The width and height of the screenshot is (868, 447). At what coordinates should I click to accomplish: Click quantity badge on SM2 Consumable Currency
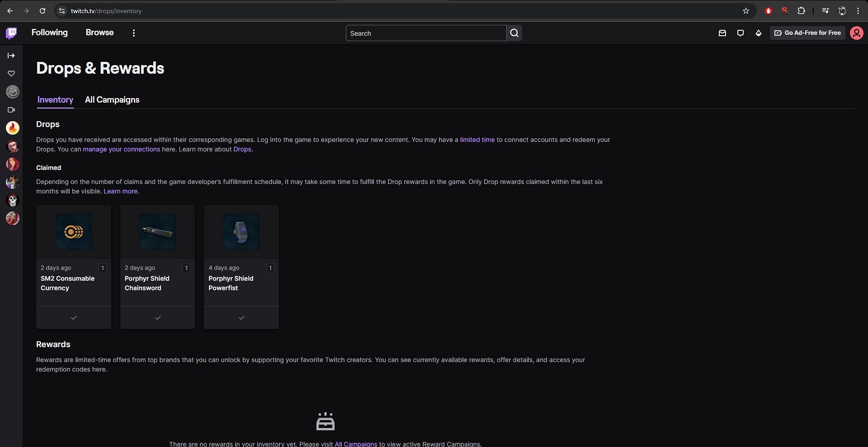pos(103,268)
